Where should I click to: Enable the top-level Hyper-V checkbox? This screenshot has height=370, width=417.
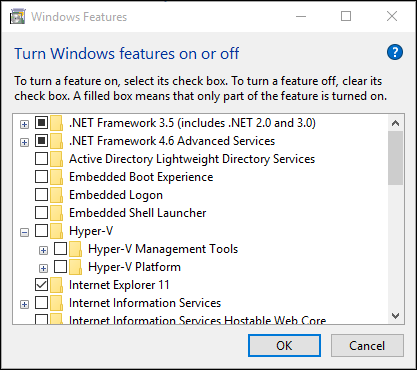[41, 230]
